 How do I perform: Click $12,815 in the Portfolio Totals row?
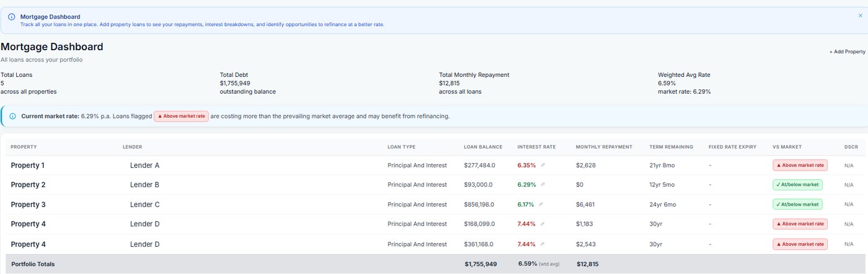click(x=588, y=264)
